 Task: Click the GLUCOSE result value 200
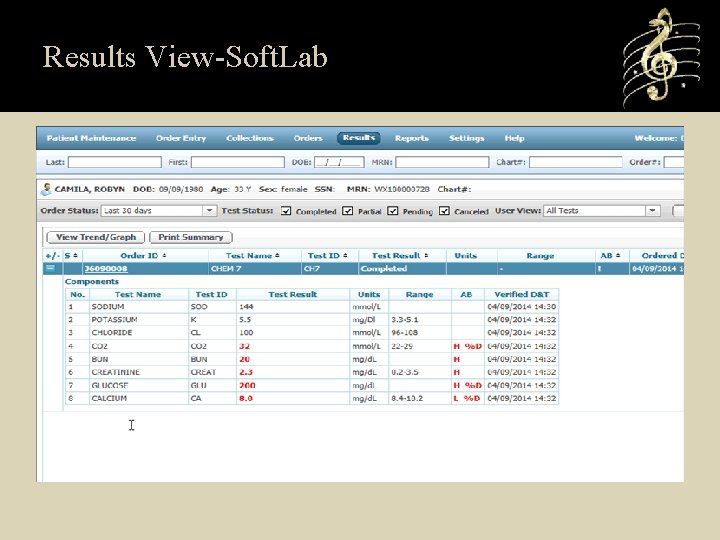247,385
